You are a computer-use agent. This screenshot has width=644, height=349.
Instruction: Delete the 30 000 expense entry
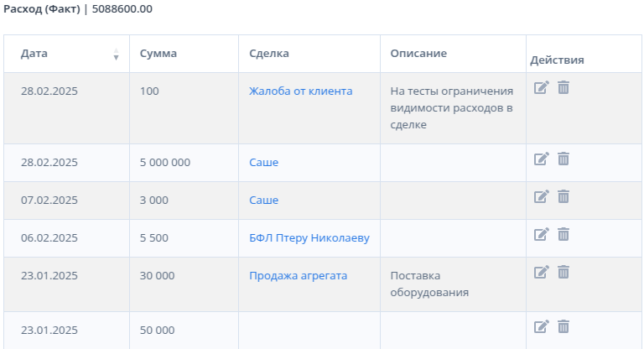[x=563, y=272]
